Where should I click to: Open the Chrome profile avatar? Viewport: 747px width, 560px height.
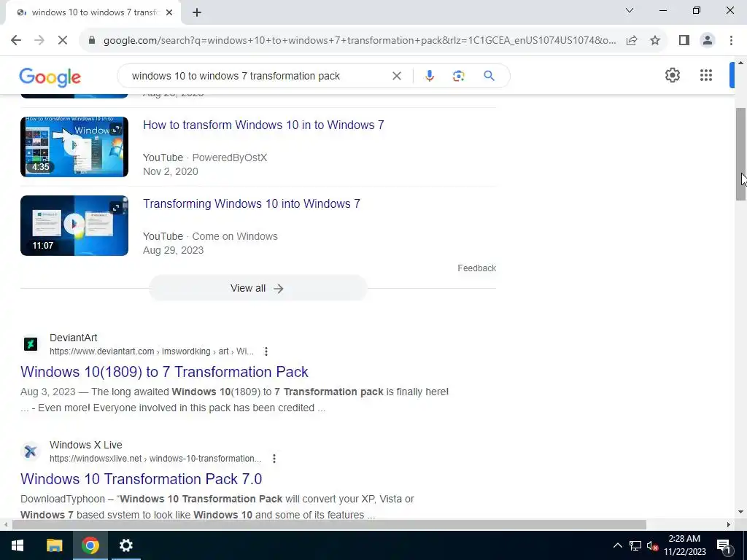pyautogui.click(x=708, y=40)
